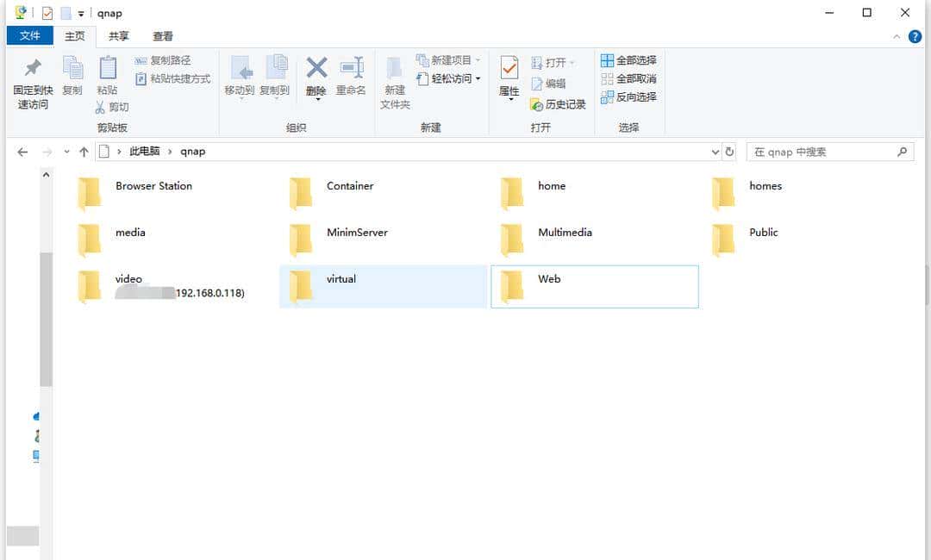
Task: Delete selection with the 删除 icon
Action: click(316, 78)
